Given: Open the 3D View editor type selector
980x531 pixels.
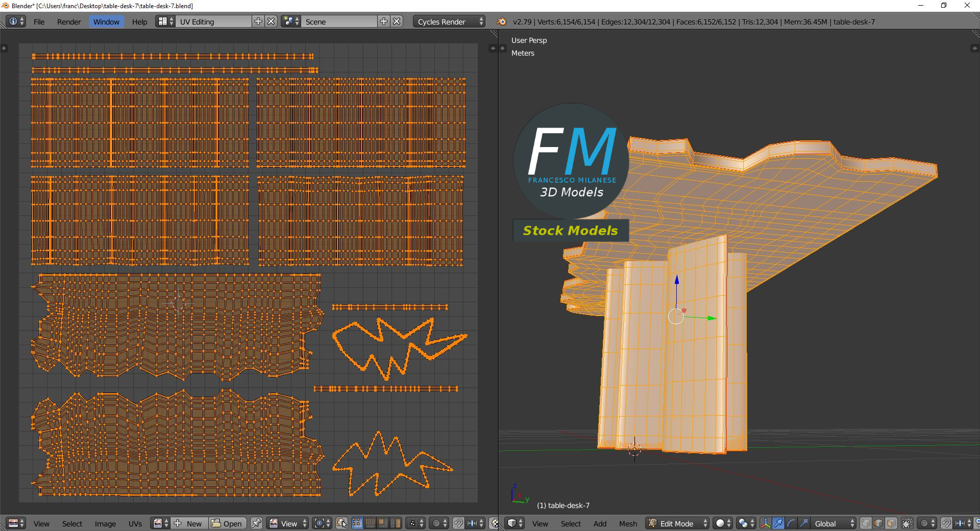Looking at the screenshot, I should 514,523.
